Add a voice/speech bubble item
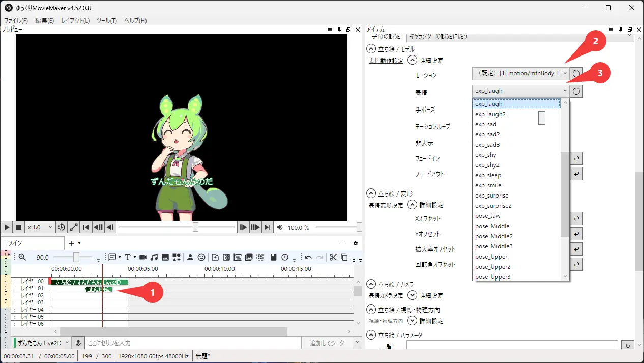 click(112, 257)
